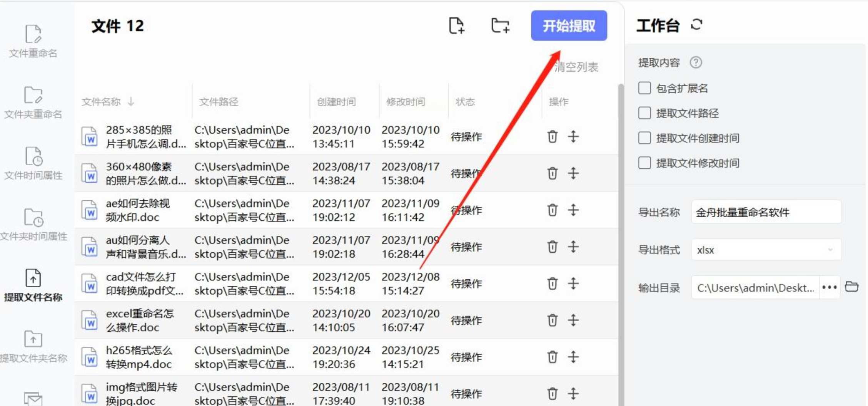Select file name cad文件怎么打印转换成pdf
This screenshot has height=406, width=868.
pyautogui.click(x=145, y=284)
